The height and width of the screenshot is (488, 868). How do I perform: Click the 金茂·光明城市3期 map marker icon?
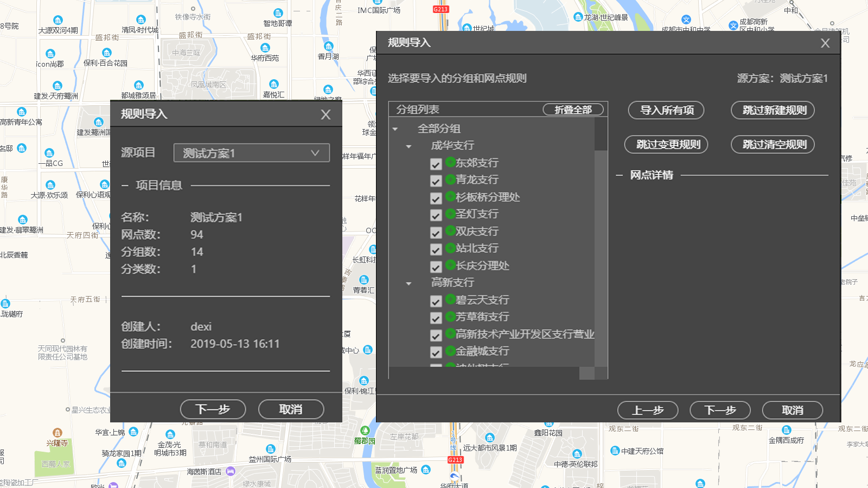pyautogui.click(x=170, y=434)
